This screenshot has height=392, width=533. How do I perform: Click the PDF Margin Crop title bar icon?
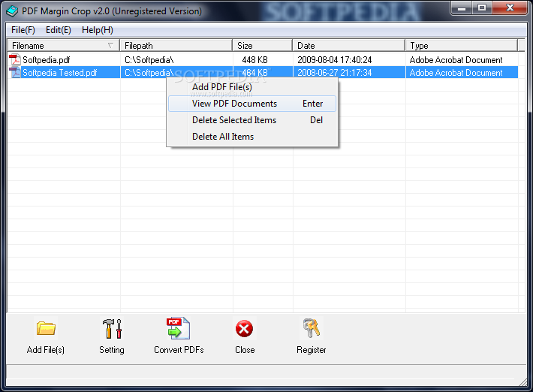(12, 11)
